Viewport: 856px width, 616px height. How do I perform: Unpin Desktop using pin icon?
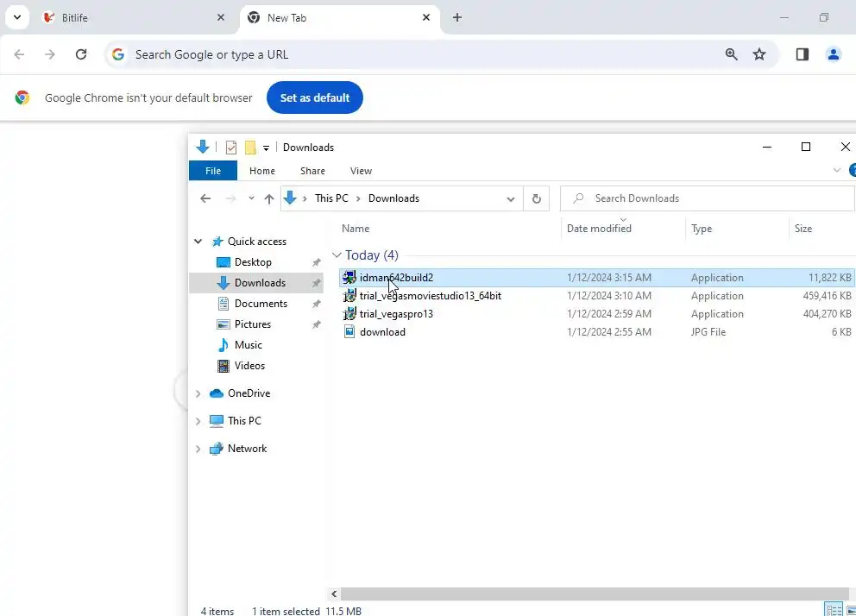point(316,262)
